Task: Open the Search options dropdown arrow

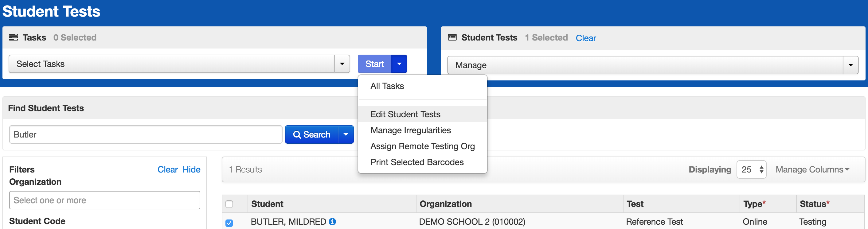Action: point(346,134)
